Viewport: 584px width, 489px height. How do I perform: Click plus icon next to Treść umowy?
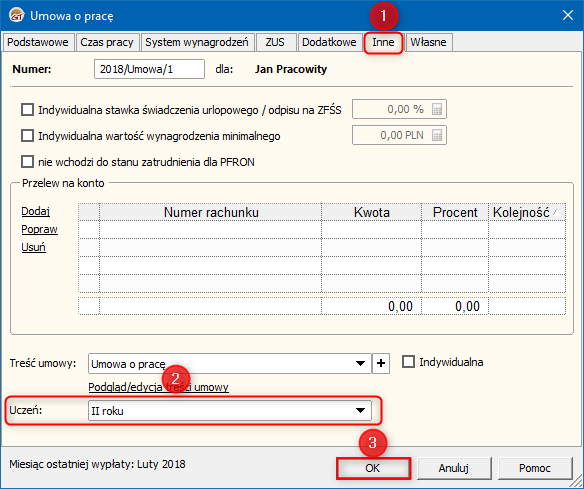pyautogui.click(x=381, y=363)
